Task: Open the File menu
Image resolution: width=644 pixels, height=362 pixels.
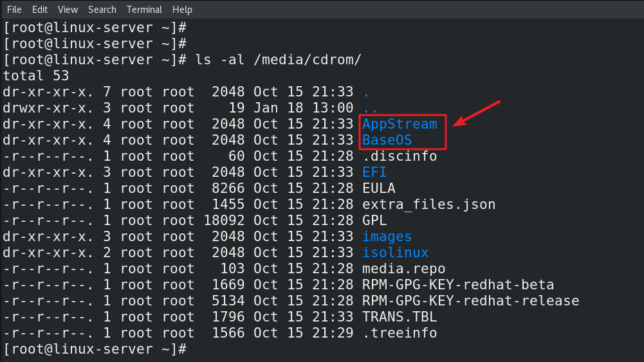Action: tap(14, 10)
